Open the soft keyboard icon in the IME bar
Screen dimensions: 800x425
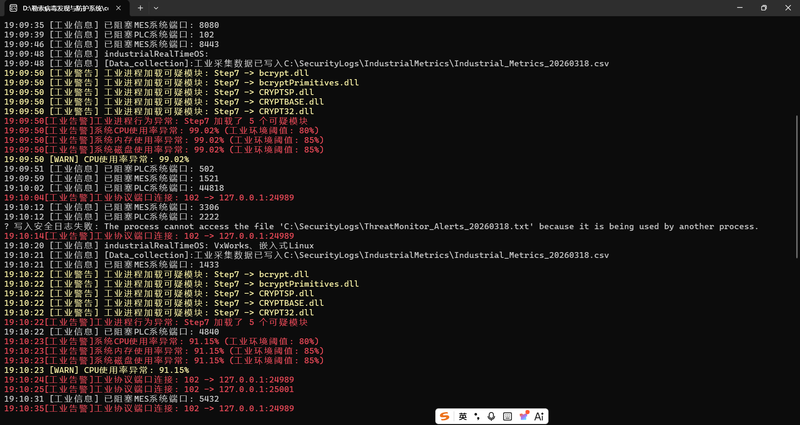pyautogui.click(x=507, y=416)
